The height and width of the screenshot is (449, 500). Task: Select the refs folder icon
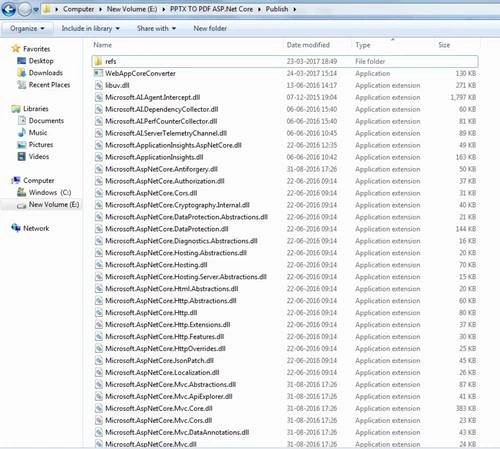point(98,61)
